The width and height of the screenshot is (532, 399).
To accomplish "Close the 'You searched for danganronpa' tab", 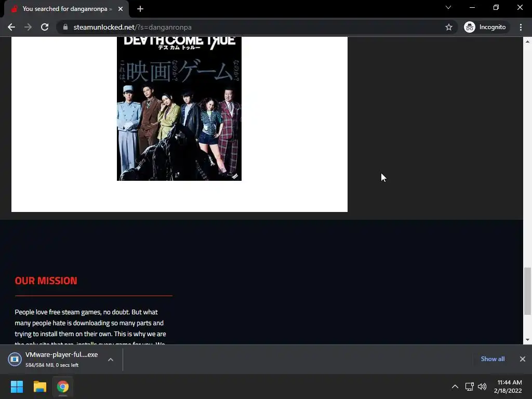I will [x=121, y=9].
